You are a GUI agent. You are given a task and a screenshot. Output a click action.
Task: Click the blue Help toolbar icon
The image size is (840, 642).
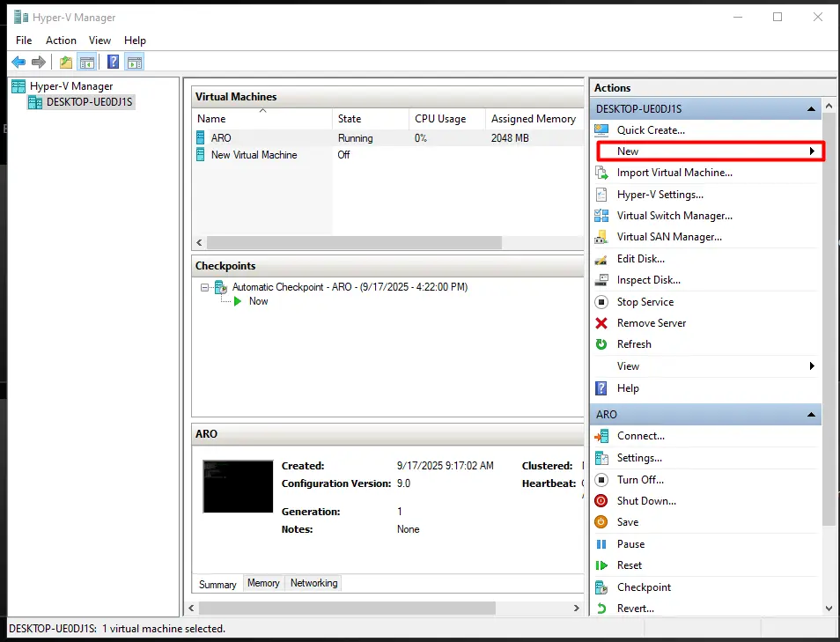pyautogui.click(x=113, y=63)
